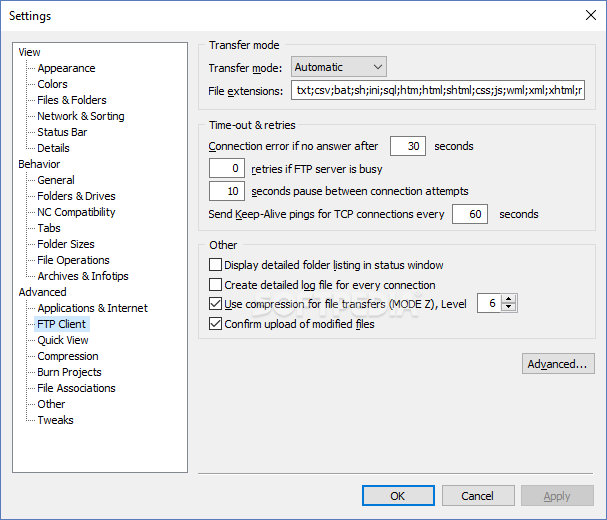The height and width of the screenshot is (520, 607).
Task: Select FTP Client tree item
Action: pos(62,324)
